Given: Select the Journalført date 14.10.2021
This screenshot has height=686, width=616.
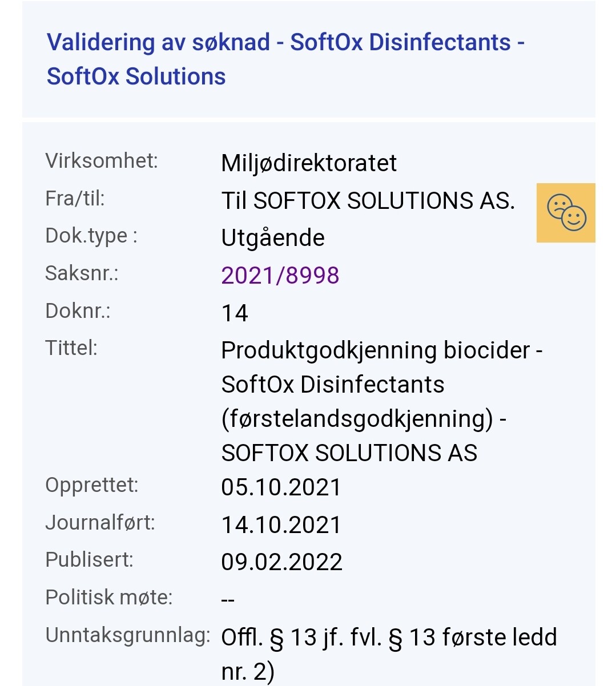Looking at the screenshot, I should [x=281, y=525].
